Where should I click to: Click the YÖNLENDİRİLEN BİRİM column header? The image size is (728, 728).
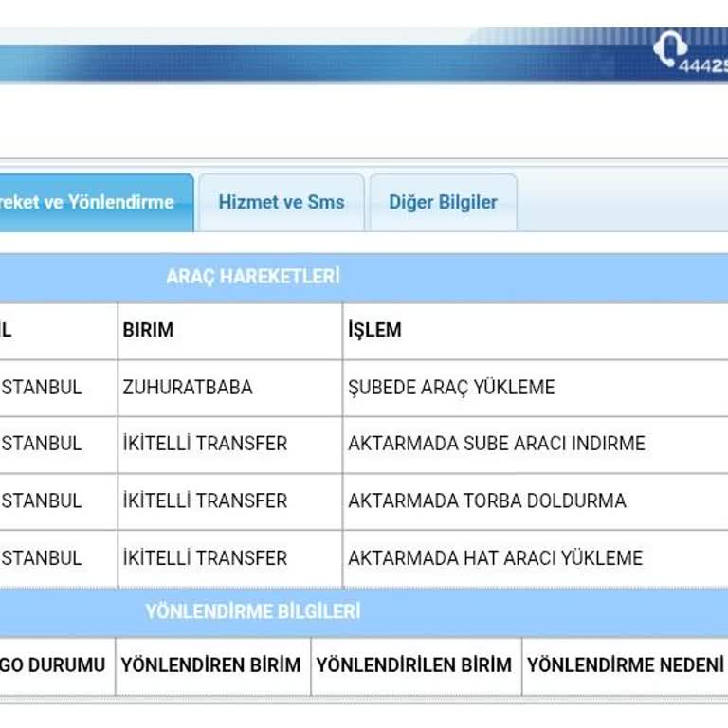coord(414,665)
